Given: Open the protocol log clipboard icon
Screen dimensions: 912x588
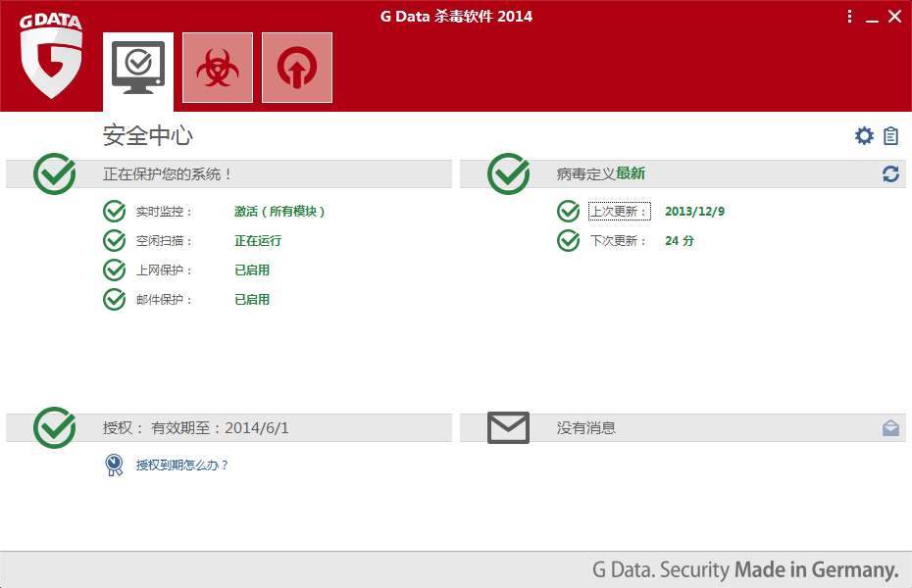Looking at the screenshot, I should coord(890,136).
